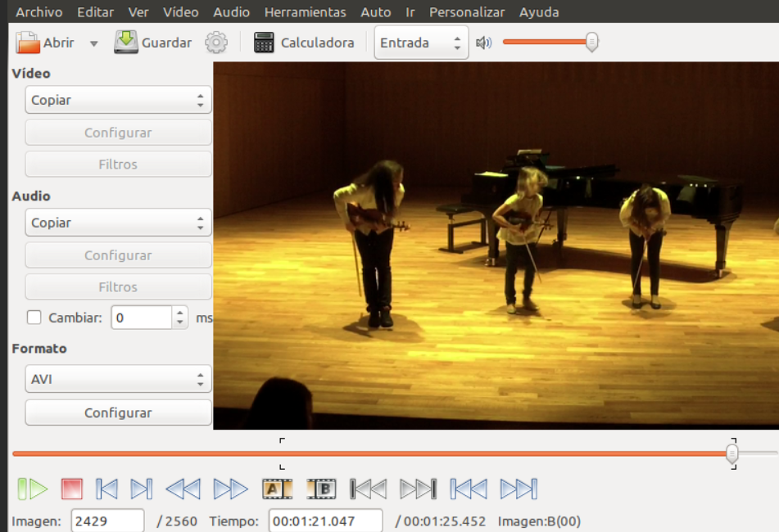Go to last frame of video
779x532 pixels.
pyautogui.click(x=519, y=489)
